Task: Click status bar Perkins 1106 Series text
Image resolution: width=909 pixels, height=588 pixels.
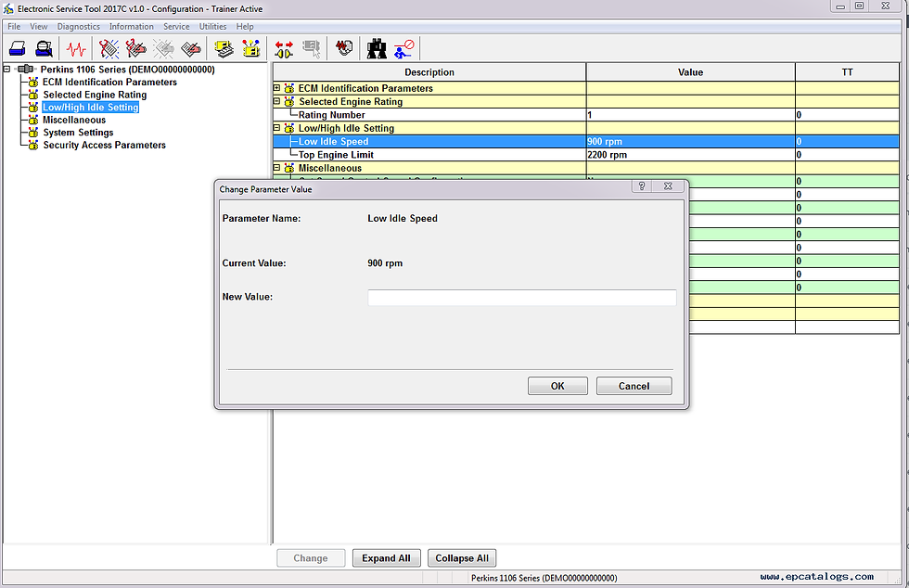Action: pyautogui.click(x=544, y=578)
